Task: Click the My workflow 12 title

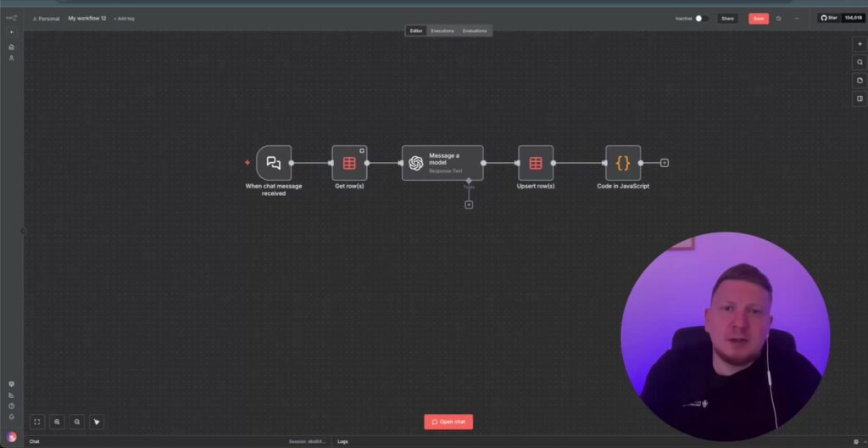Action: tap(87, 19)
